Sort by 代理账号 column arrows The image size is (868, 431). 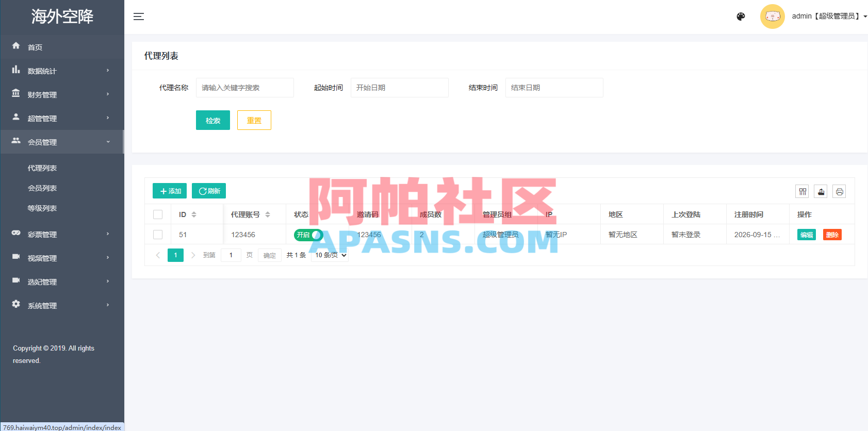[x=268, y=214]
